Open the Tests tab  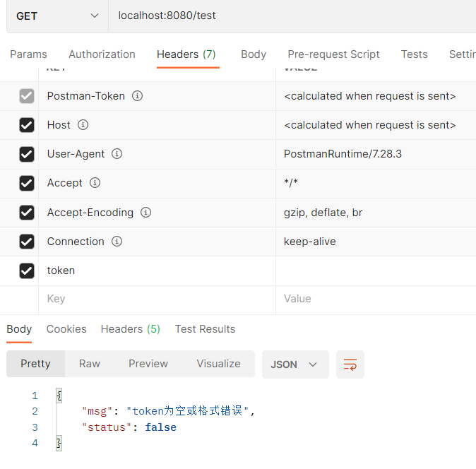pyautogui.click(x=415, y=54)
